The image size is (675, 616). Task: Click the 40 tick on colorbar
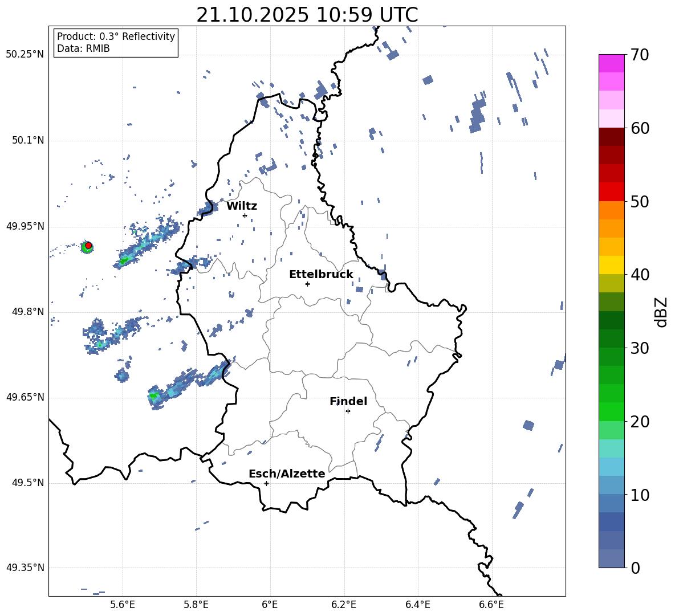point(640,275)
